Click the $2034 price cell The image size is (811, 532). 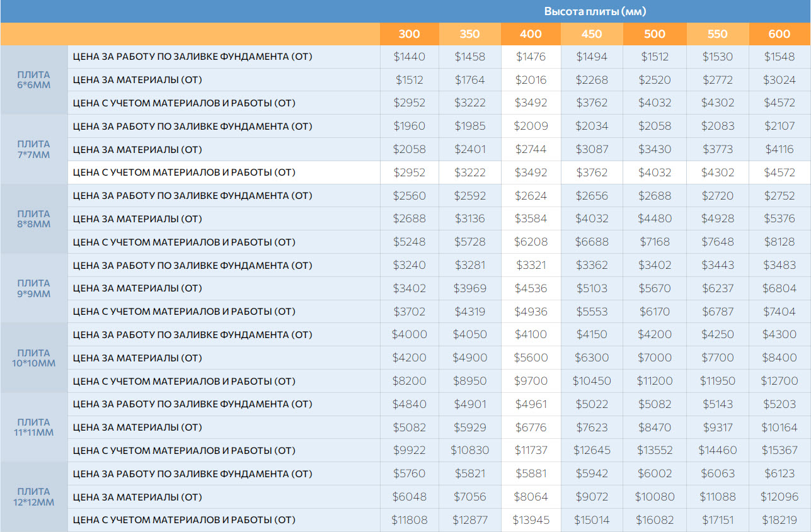tap(592, 126)
